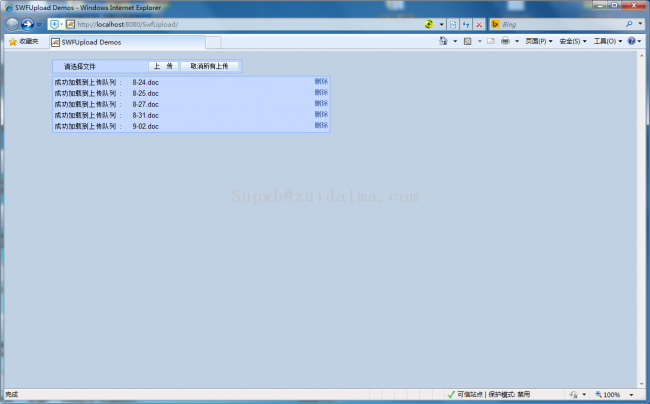
Task: Remove 9-02.doc via its 删除 link
Action: [x=320, y=126]
